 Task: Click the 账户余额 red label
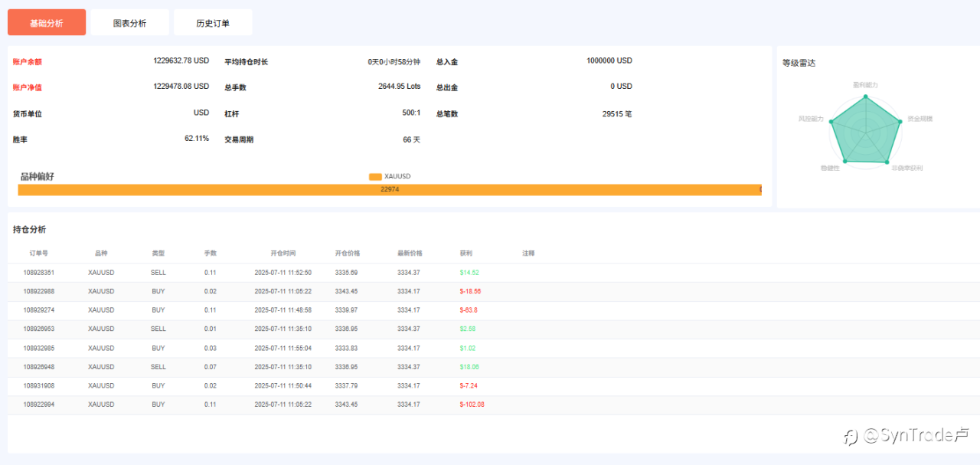(28, 61)
